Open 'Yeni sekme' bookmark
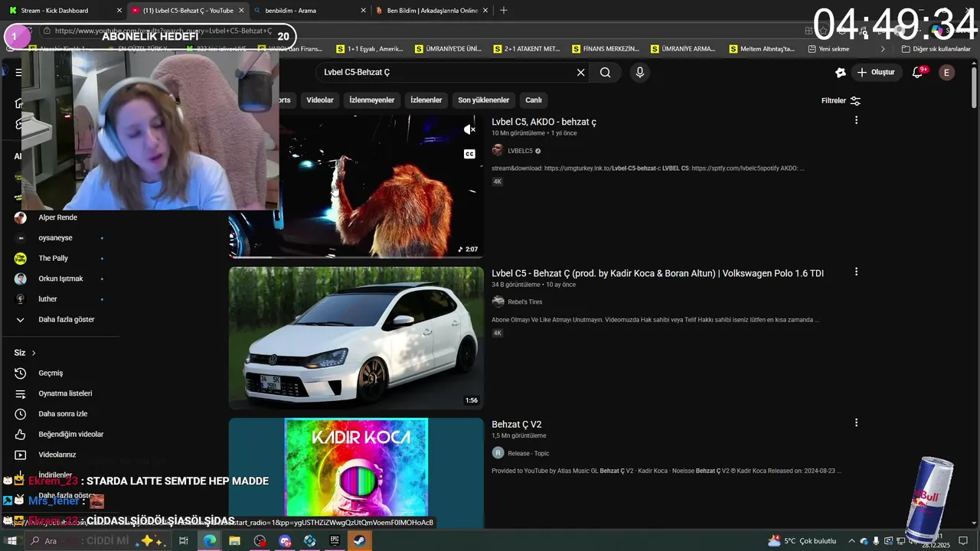Image resolution: width=980 pixels, height=551 pixels. 828,49
